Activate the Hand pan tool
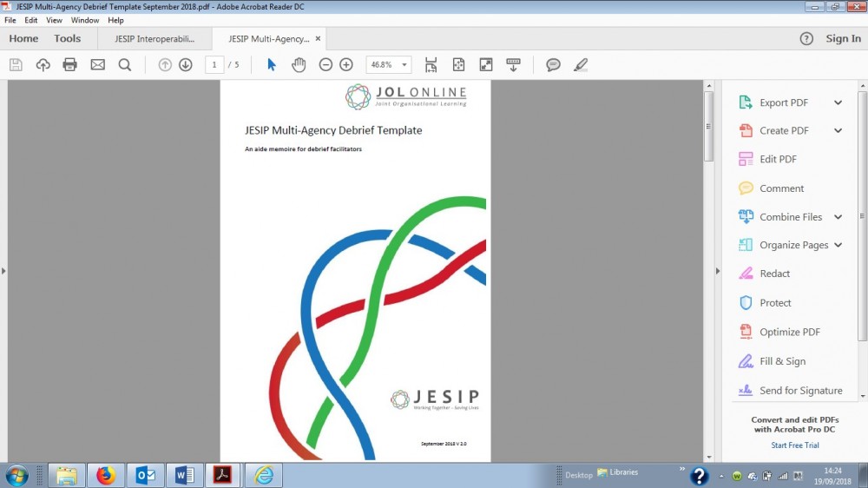Viewport: 868px width, 488px height. coord(299,65)
